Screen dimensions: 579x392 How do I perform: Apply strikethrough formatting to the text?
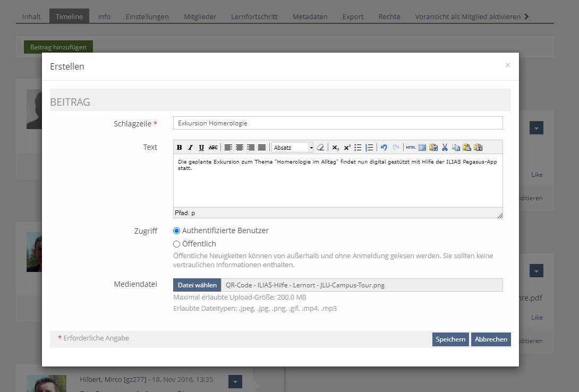tap(213, 148)
